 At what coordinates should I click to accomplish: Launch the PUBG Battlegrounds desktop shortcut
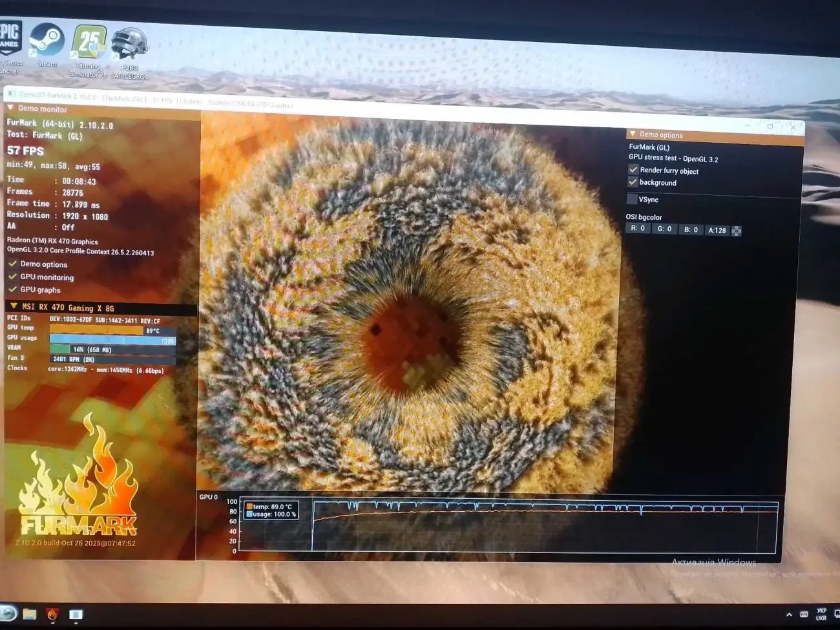[x=129, y=54]
